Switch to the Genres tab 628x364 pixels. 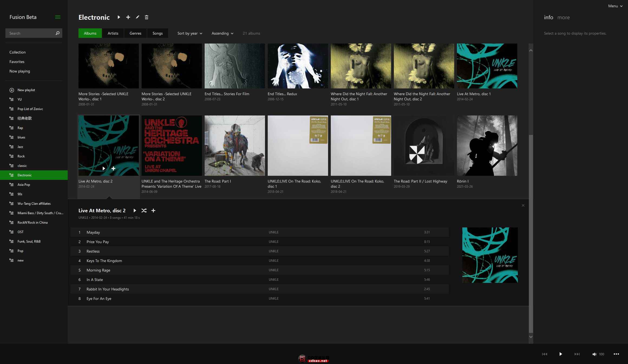[x=135, y=33]
